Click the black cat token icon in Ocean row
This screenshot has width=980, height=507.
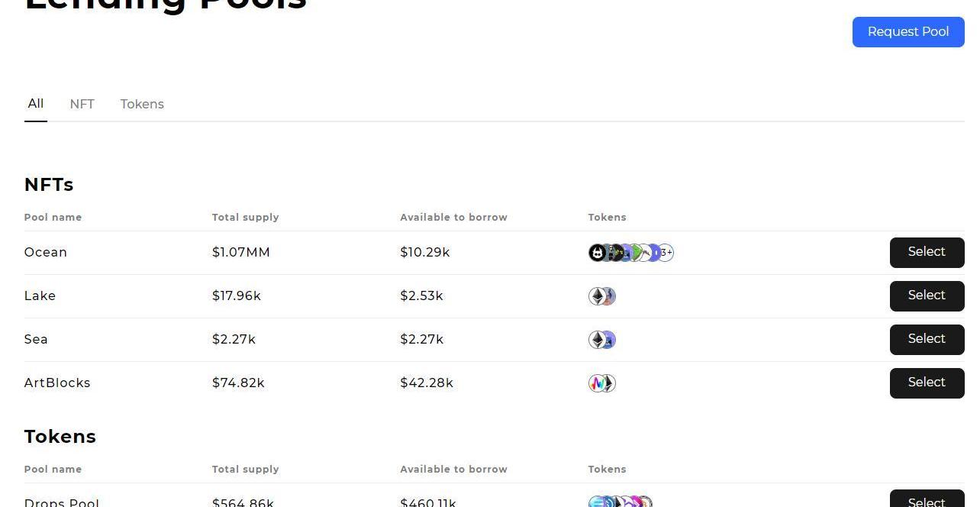click(x=597, y=253)
